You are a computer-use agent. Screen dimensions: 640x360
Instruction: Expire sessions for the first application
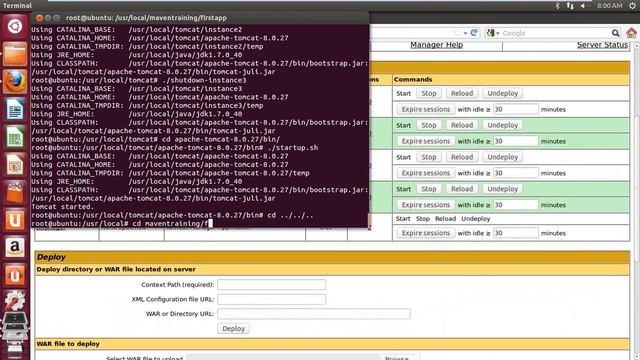425,109
